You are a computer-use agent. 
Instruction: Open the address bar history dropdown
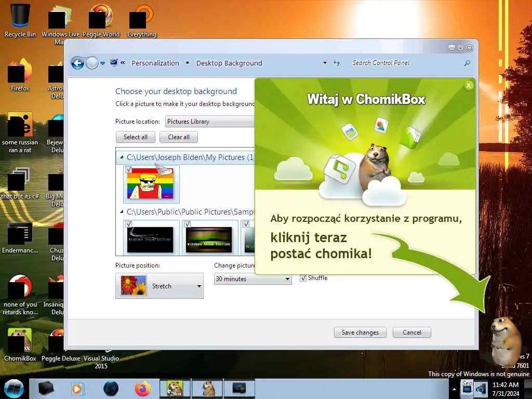click(x=325, y=63)
